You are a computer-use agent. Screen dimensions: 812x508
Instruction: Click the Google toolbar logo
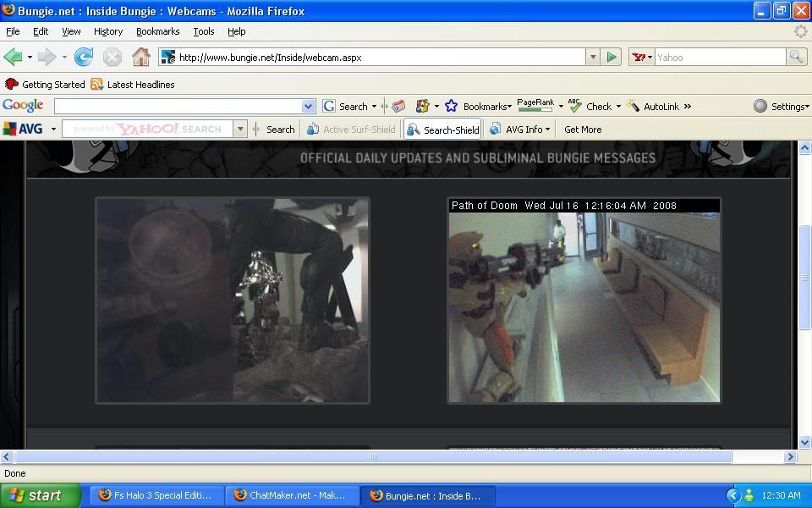[23, 105]
